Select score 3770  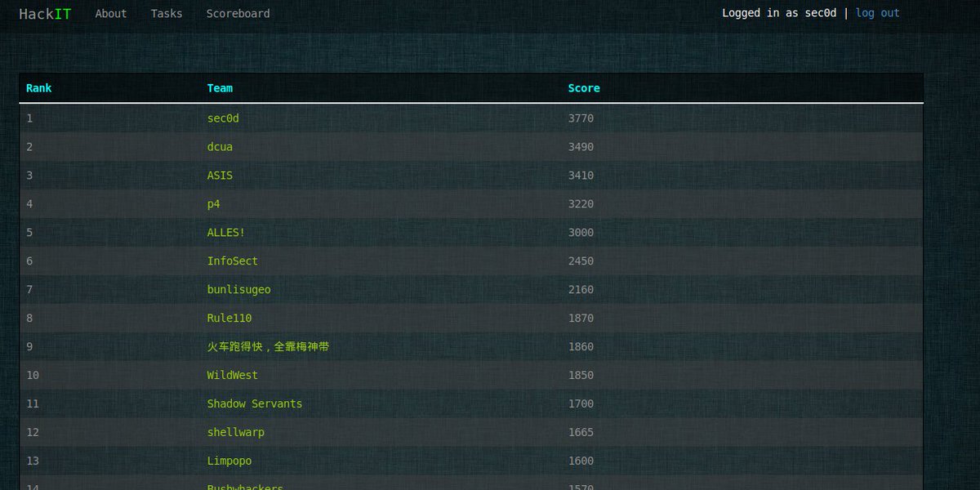tap(581, 118)
